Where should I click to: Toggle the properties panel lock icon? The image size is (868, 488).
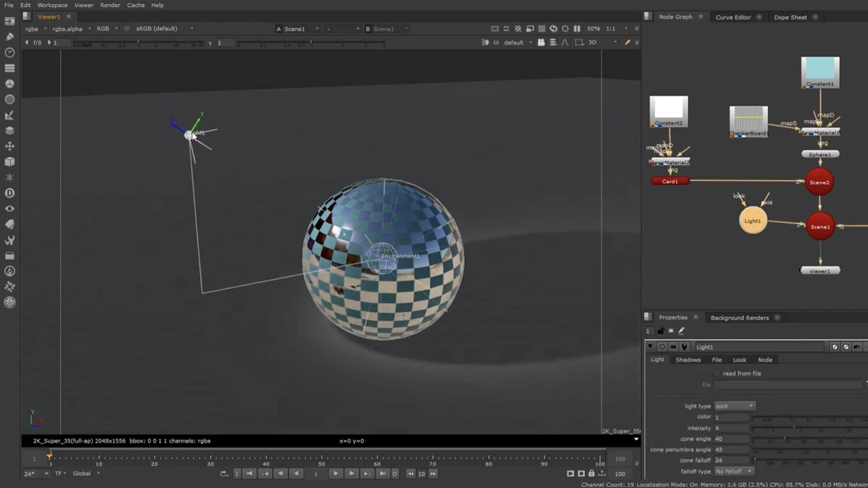coord(661,331)
